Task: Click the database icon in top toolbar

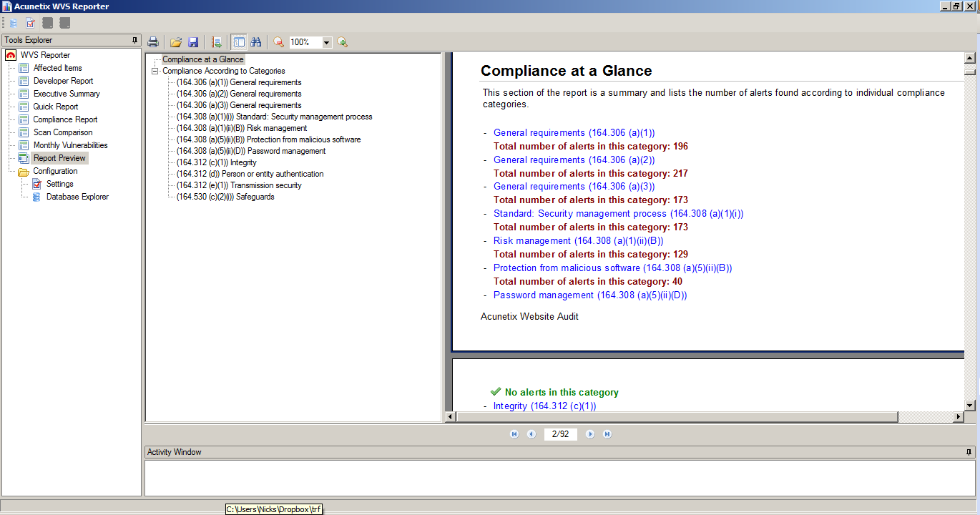Action: 12,23
